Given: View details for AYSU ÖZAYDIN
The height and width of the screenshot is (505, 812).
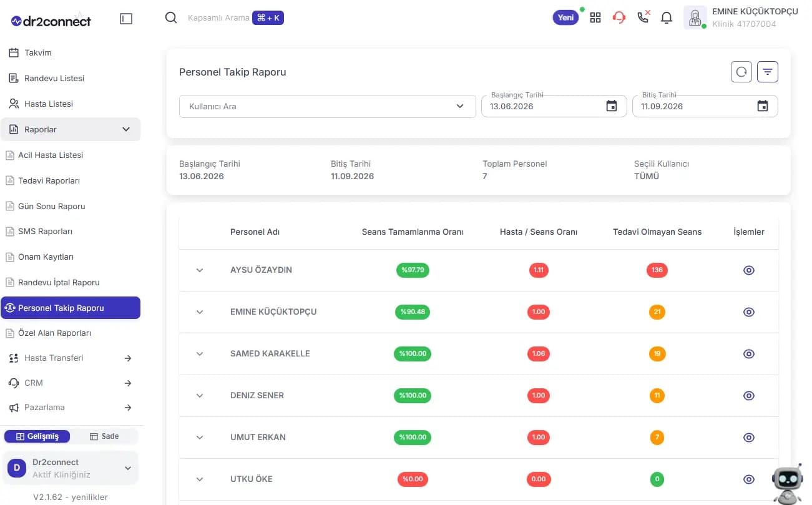Looking at the screenshot, I should 749,270.
